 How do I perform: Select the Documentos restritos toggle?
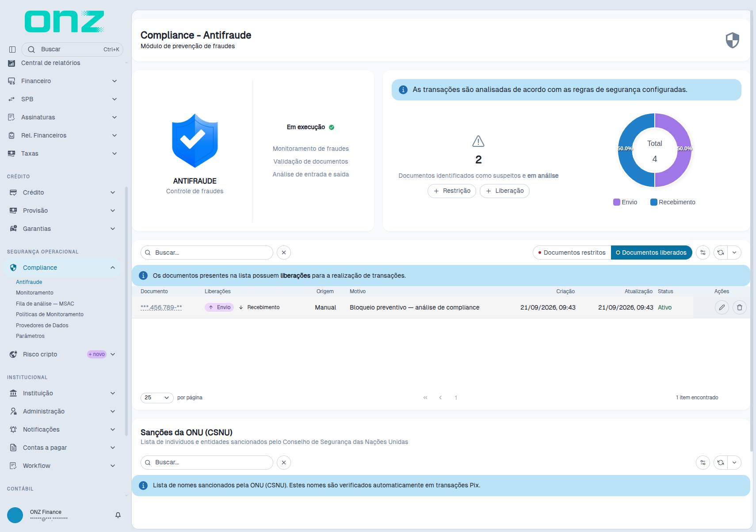(x=572, y=253)
